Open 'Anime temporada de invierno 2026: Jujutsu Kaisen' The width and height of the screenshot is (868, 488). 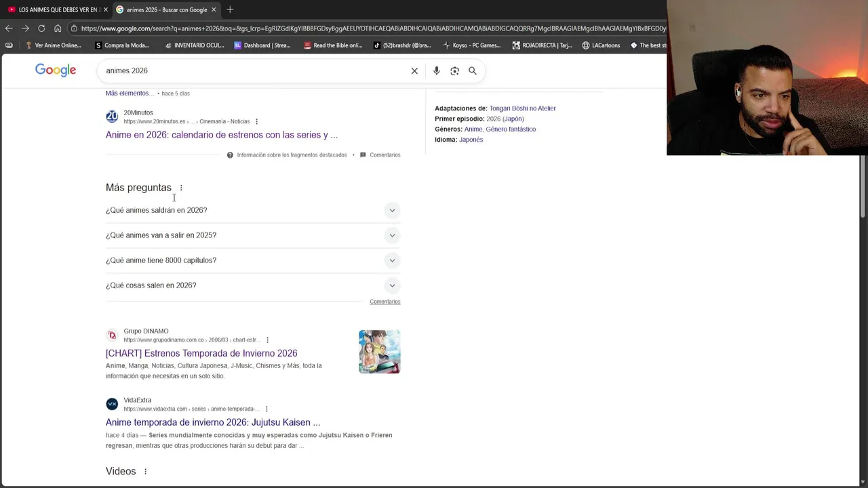pyautogui.click(x=213, y=422)
